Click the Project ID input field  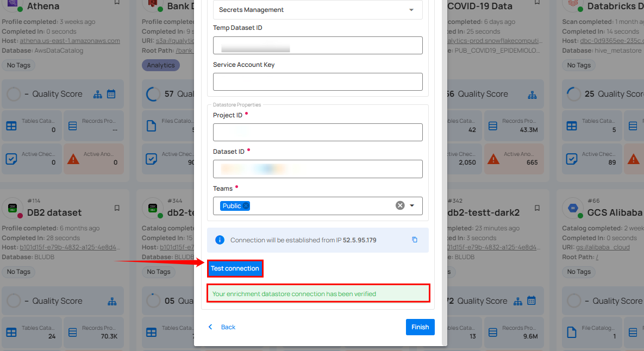tap(317, 132)
